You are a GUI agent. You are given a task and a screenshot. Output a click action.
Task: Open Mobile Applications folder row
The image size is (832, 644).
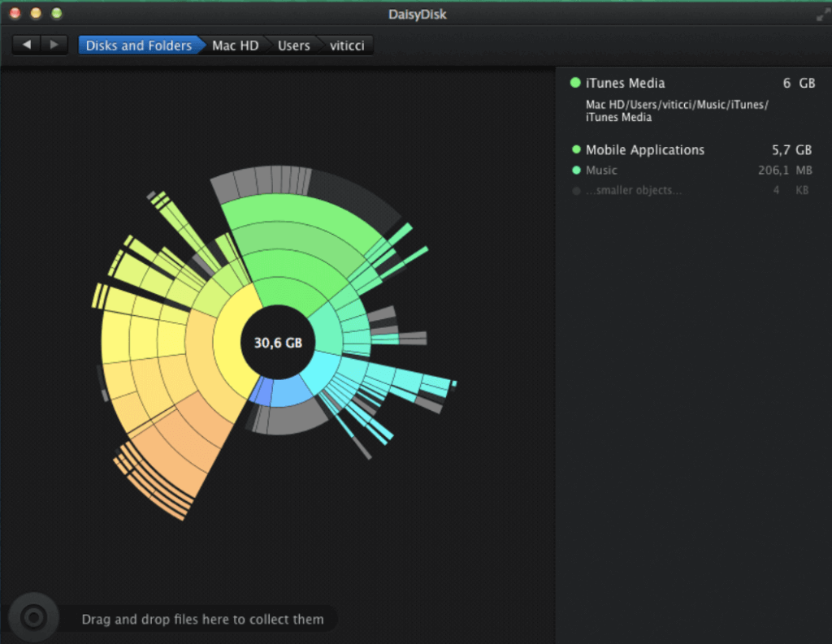coord(692,150)
